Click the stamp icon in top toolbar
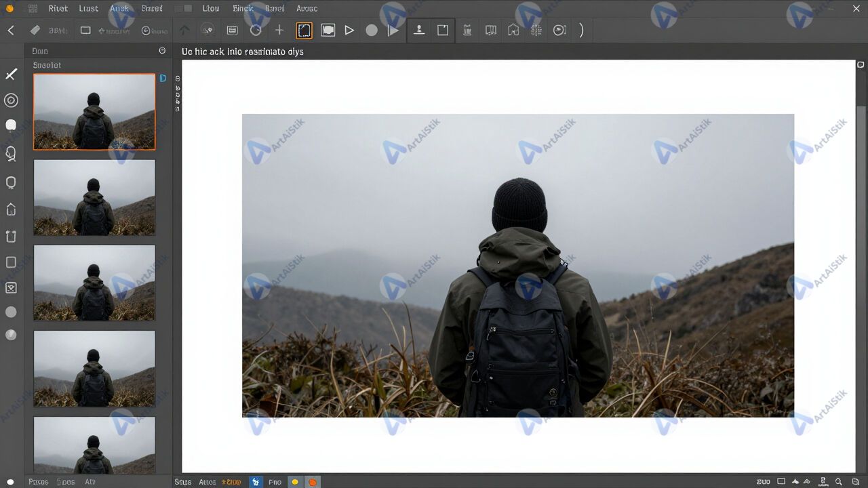Screen dimensions: 868x488 pyautogui.click(x=419, y=30)
